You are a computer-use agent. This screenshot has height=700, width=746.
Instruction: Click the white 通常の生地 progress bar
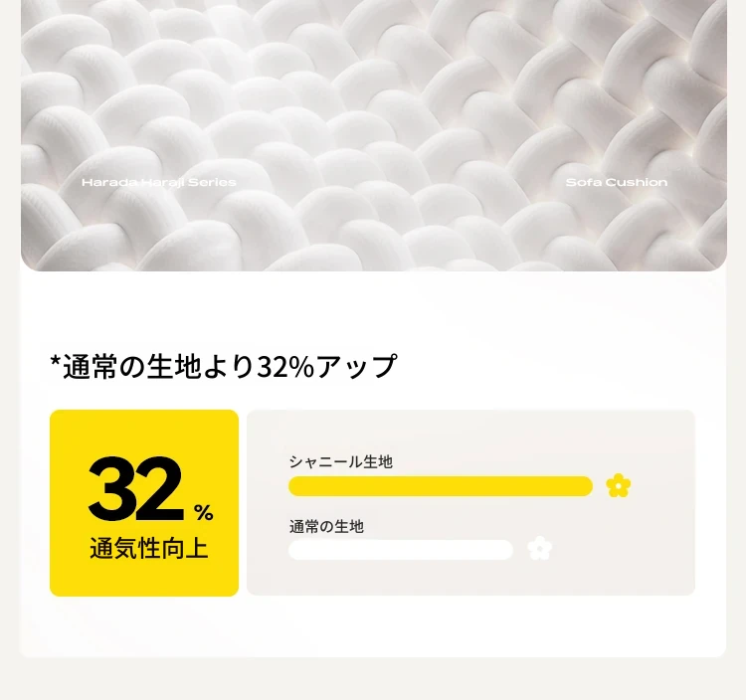point(401,550)
